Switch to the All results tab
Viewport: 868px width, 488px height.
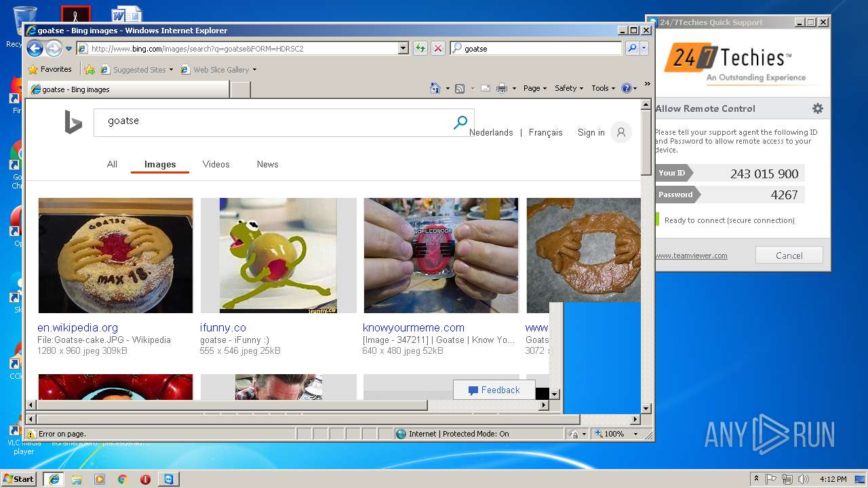(x=112, y=164)
